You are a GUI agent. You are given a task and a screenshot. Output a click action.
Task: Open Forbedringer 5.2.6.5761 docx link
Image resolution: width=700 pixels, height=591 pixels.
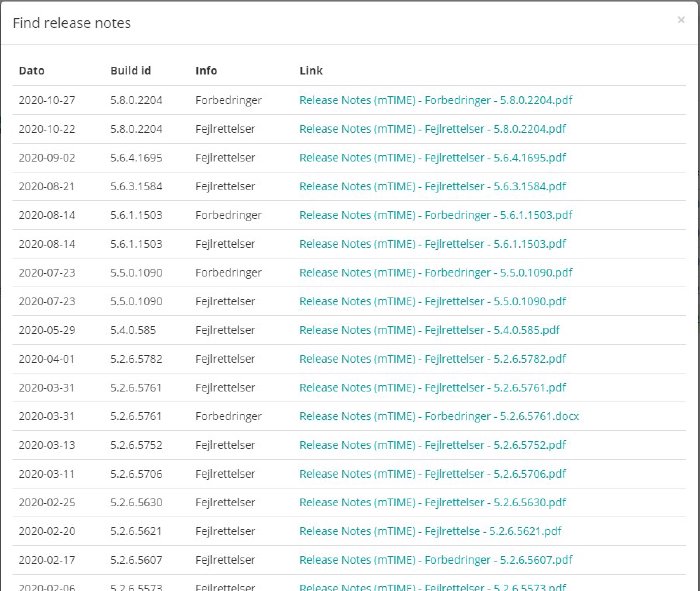[439, 416]
